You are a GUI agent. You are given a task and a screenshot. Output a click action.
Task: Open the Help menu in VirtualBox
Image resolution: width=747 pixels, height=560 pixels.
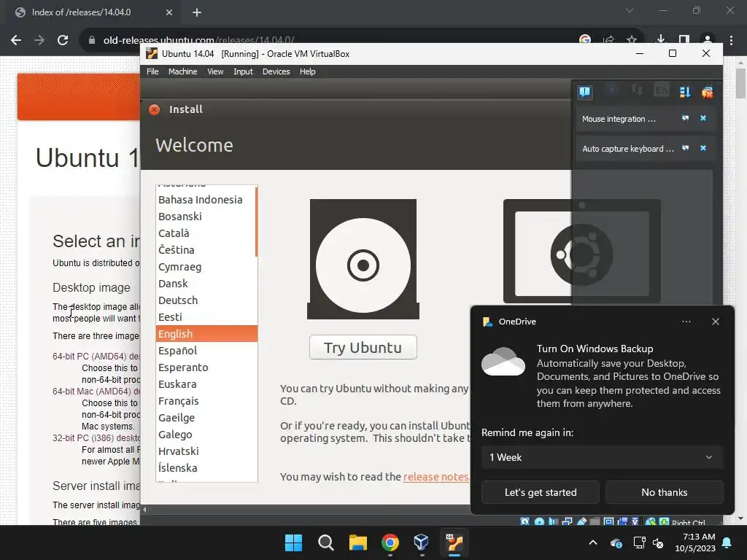307,71
